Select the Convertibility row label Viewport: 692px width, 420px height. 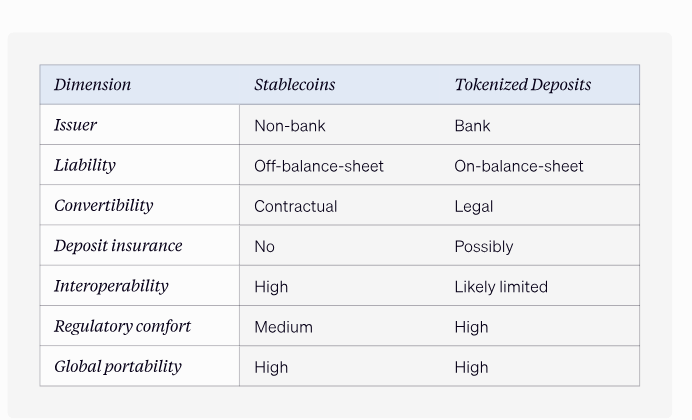(x=104, y=206)
